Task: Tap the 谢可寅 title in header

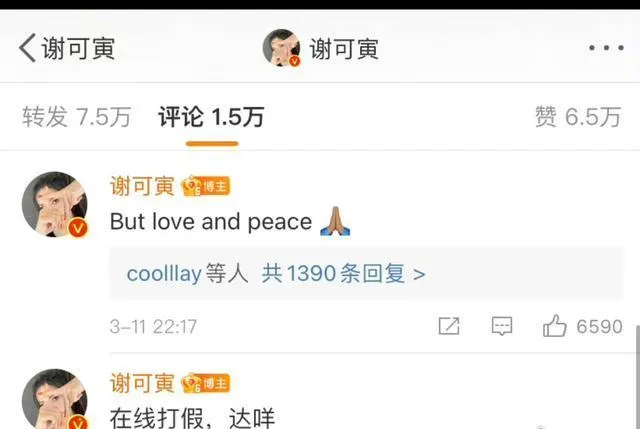Action: (344, 49)
